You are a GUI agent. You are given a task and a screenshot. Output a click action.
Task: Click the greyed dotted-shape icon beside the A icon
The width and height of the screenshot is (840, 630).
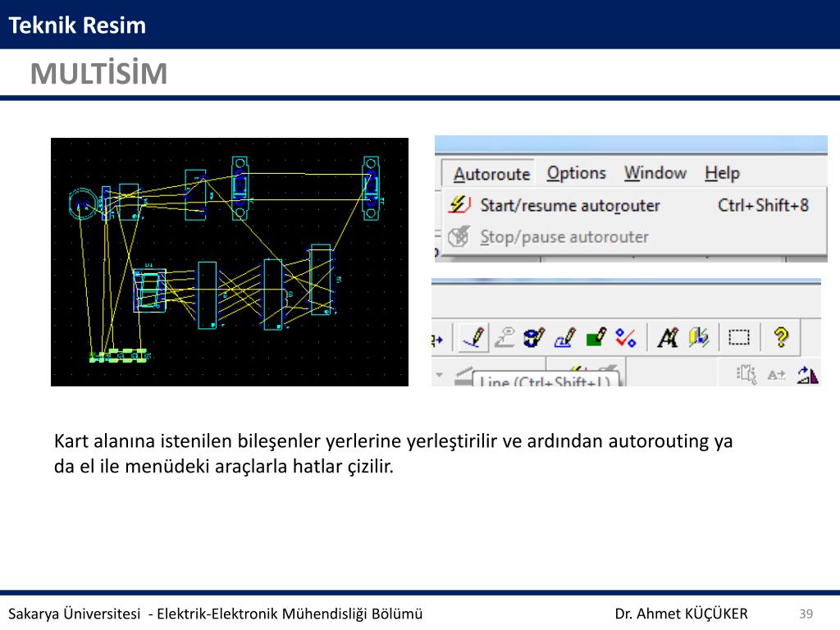[x=746, y=374]
